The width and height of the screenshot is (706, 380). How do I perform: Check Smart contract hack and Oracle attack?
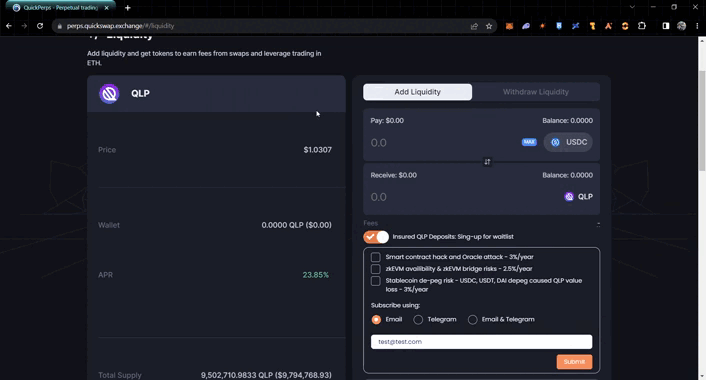(x=376, y=257)
